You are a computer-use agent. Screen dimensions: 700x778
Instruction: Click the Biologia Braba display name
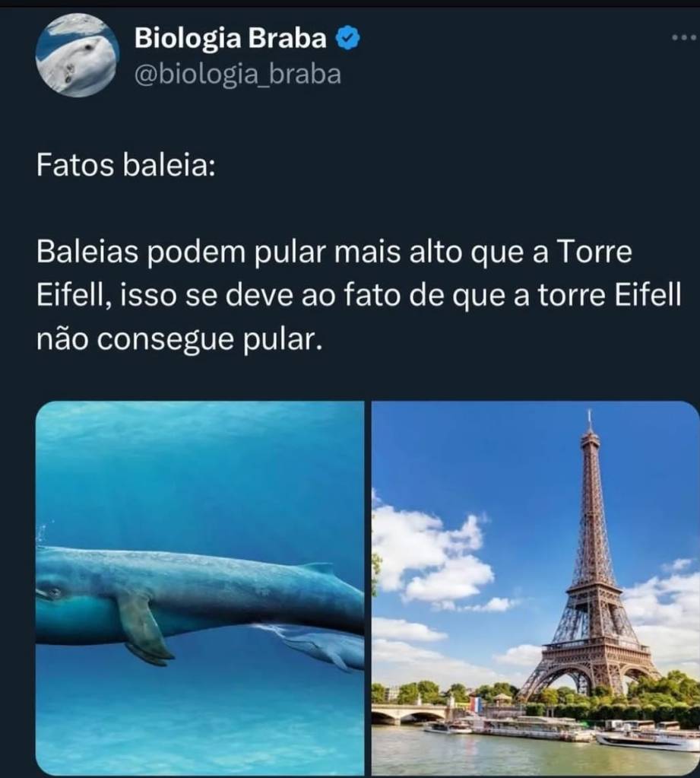point(230,39)
